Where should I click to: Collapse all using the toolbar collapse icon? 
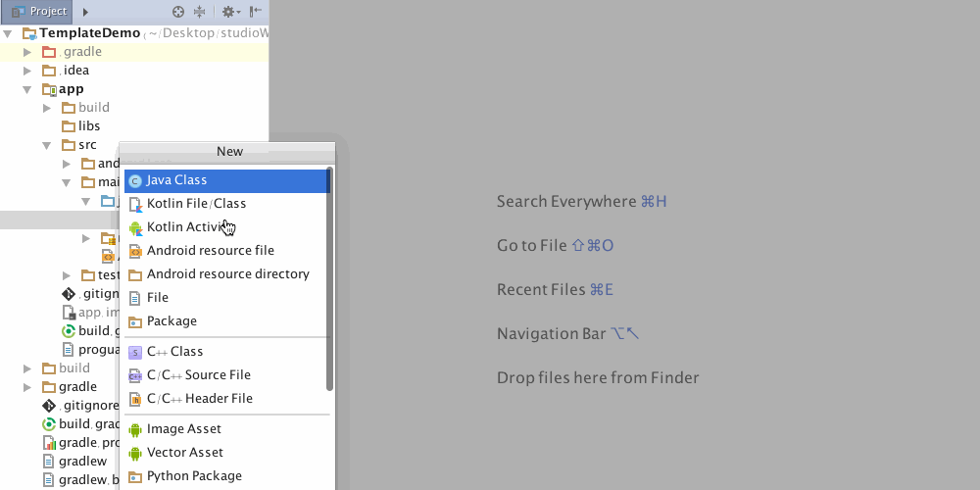(x=199, y=11)
